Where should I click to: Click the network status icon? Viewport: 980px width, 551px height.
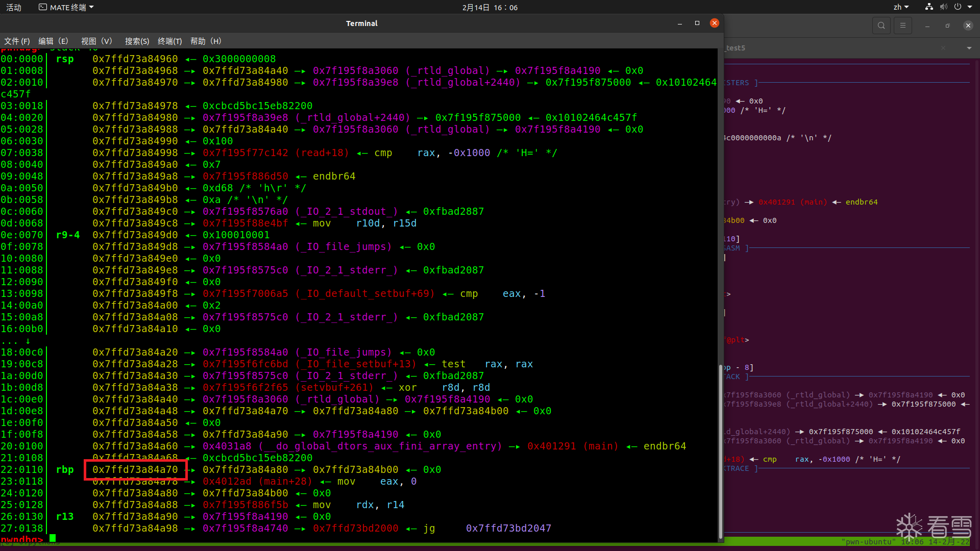tap(929, 7)
